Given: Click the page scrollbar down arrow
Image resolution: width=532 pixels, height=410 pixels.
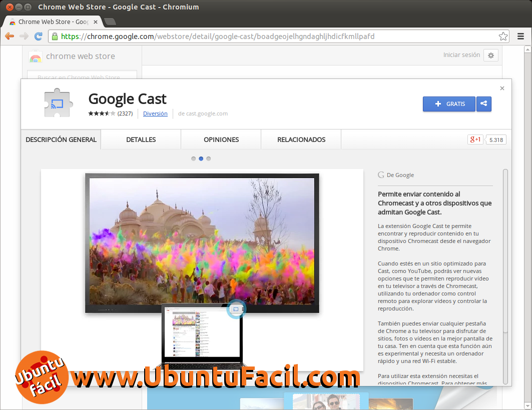Looking at the screenshot, I should click(527, 405).
